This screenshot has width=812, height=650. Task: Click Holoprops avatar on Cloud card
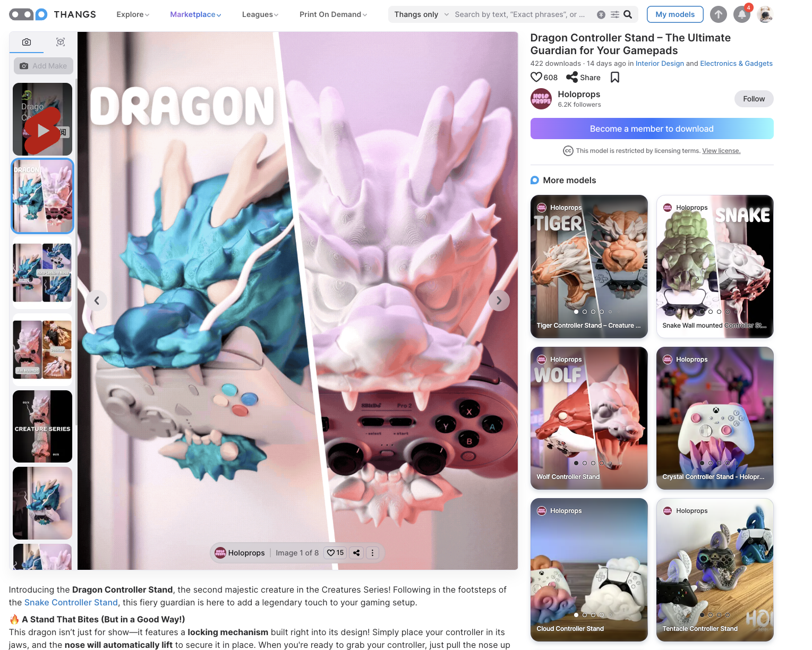tap(542, 511)
